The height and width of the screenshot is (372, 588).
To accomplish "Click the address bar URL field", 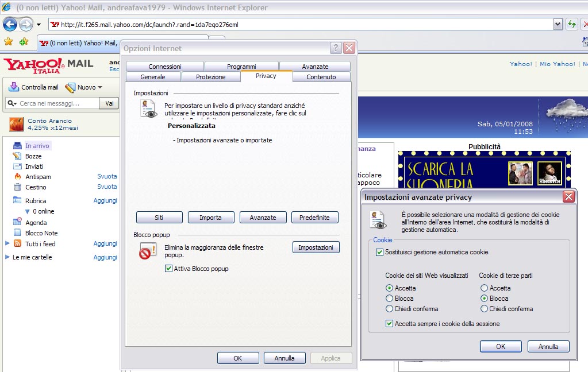I will 302,24.
